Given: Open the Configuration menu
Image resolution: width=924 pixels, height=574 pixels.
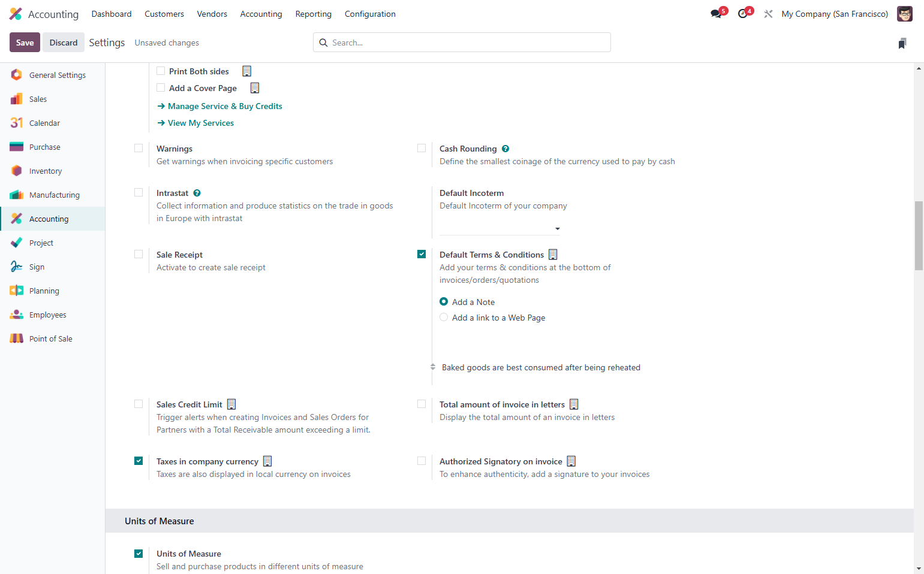Looking at the screenshot, I should (370, 14).
